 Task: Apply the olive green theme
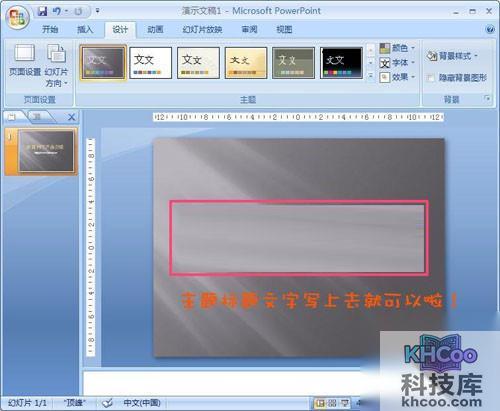(293, 63)
